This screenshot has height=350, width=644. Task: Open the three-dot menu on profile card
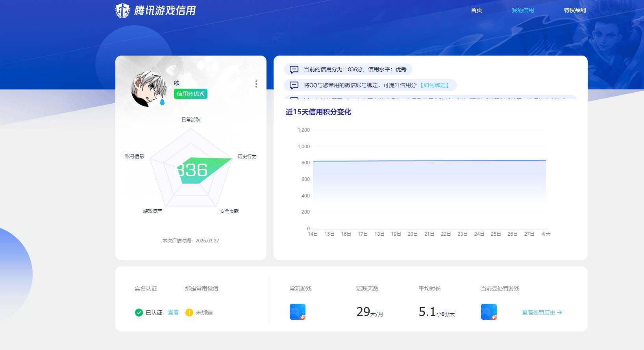pos(256,84)
